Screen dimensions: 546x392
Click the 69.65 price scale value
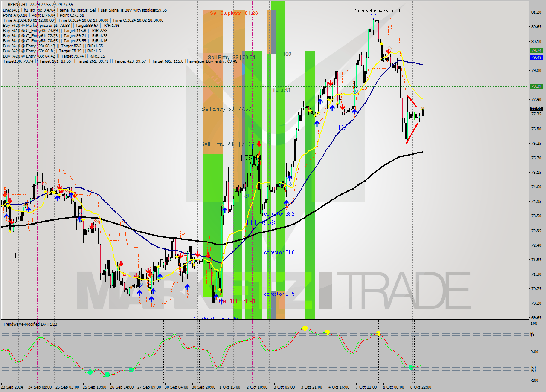536,317
